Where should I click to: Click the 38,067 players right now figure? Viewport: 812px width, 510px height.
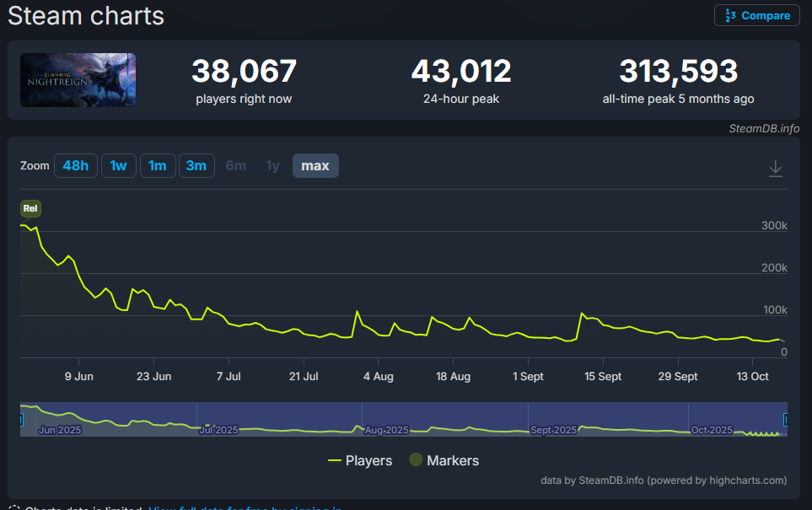coord(244,71)
